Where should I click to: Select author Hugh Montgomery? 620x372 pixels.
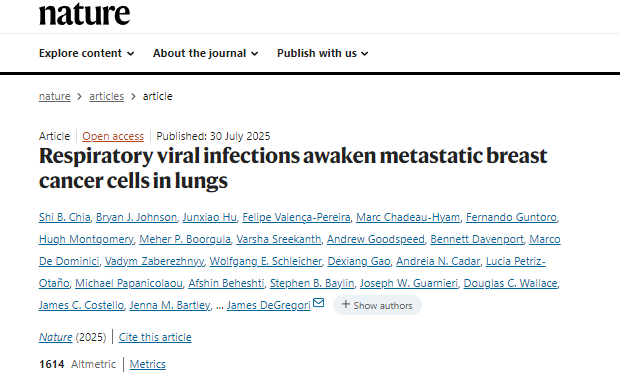click(x=86, y=239)
